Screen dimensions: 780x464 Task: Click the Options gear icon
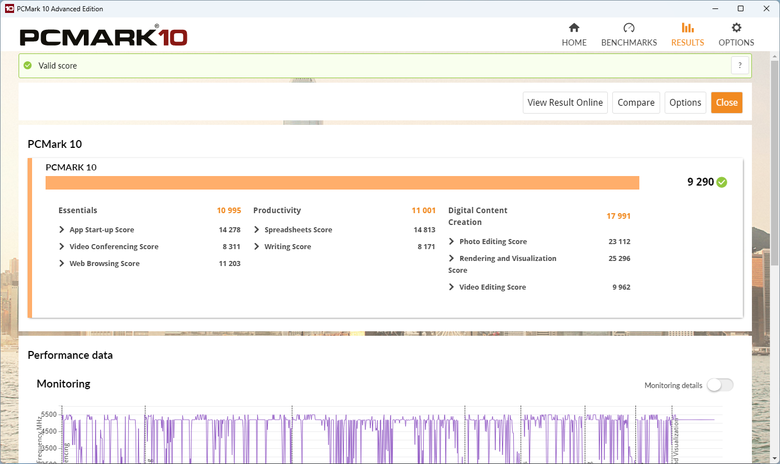(736, 27)
